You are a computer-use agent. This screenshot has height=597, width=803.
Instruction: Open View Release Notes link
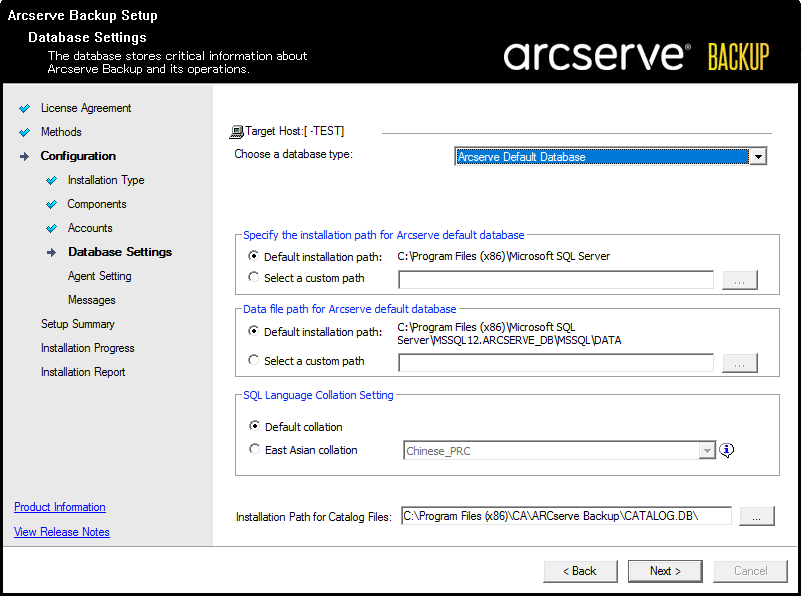pyautogui.click(x=62, y=532)
